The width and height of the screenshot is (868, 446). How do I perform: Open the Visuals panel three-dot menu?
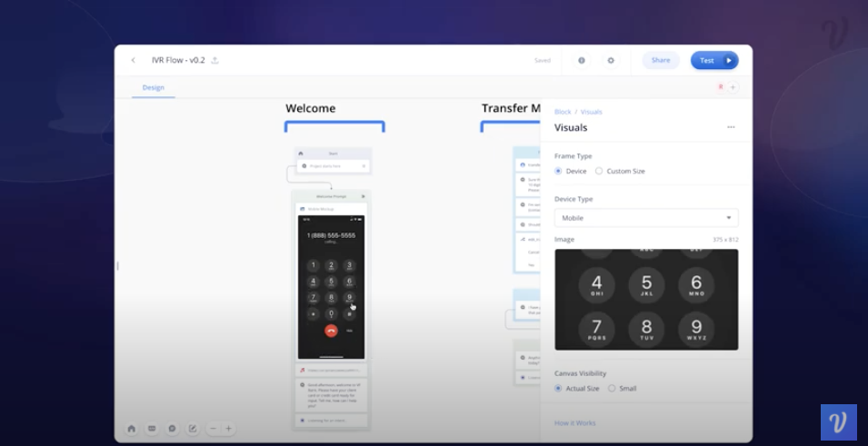pos(731,127)
